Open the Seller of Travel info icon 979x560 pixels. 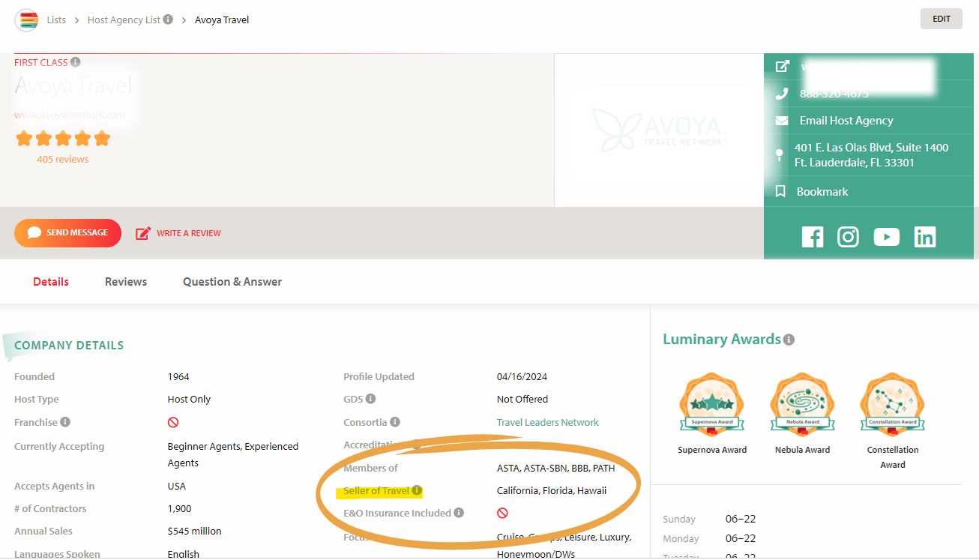(x=417, y=490)
